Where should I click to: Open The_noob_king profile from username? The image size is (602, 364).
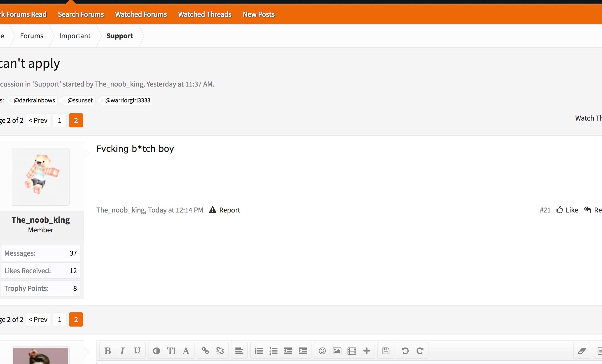[41, 220]
